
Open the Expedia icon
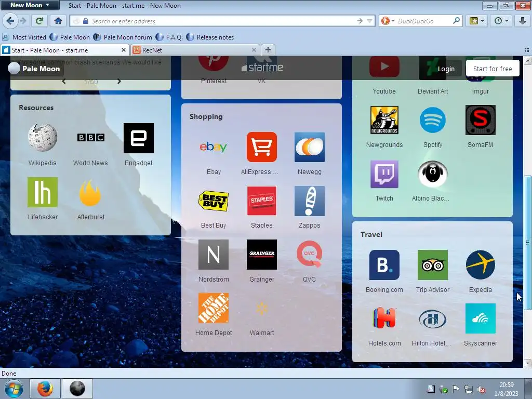(481, 265)
